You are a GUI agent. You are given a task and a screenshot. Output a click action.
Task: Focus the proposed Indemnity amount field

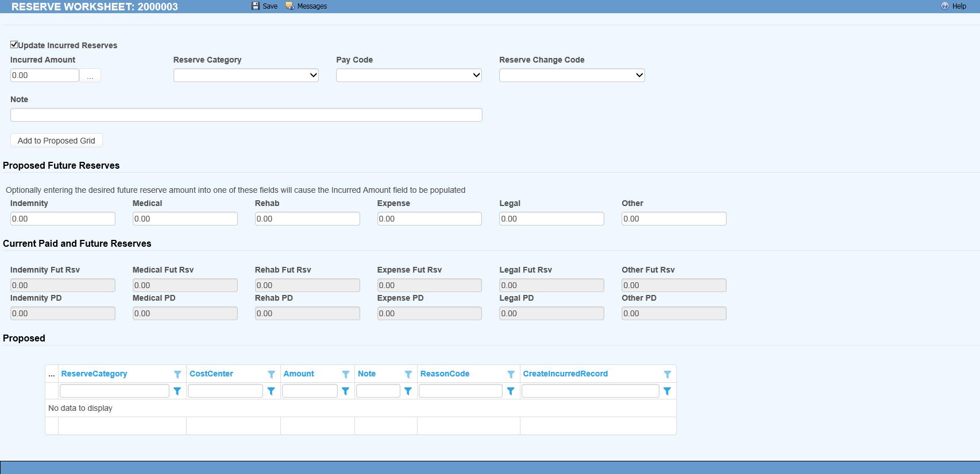[x=63, y=219]
